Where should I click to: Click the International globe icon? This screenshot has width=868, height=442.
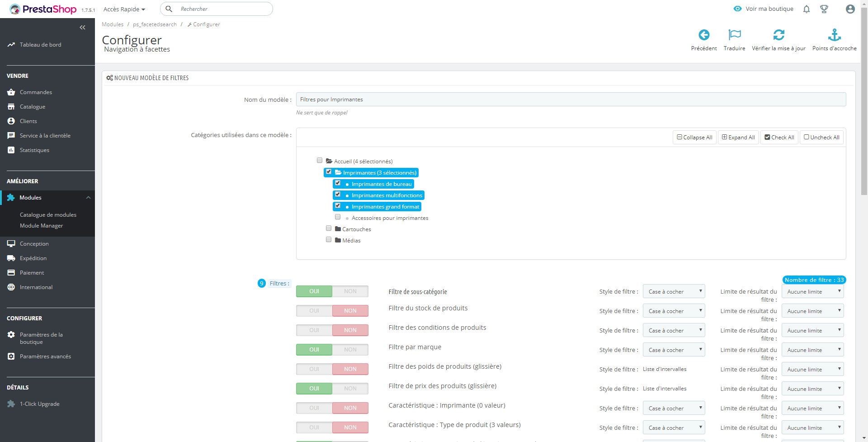11,287
